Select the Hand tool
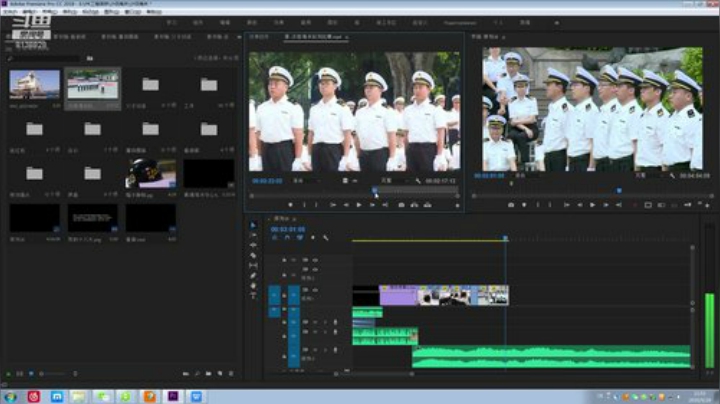 click(253, 286)
